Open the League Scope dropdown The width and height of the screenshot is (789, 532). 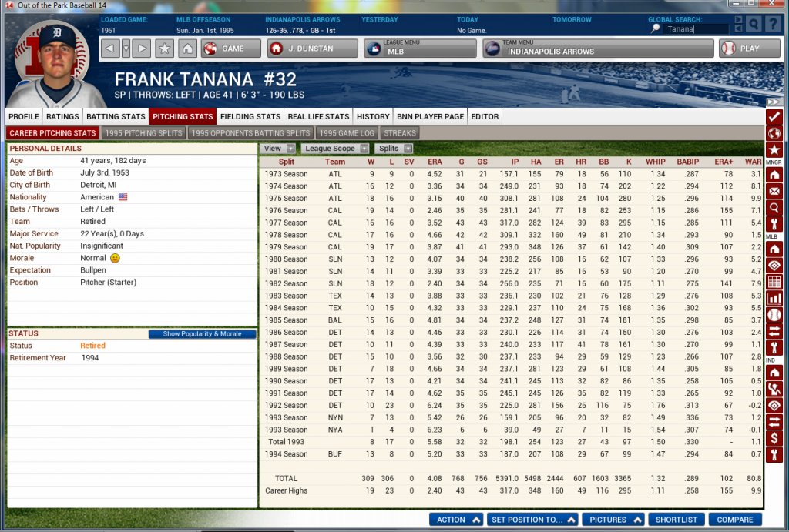(335, 149)
